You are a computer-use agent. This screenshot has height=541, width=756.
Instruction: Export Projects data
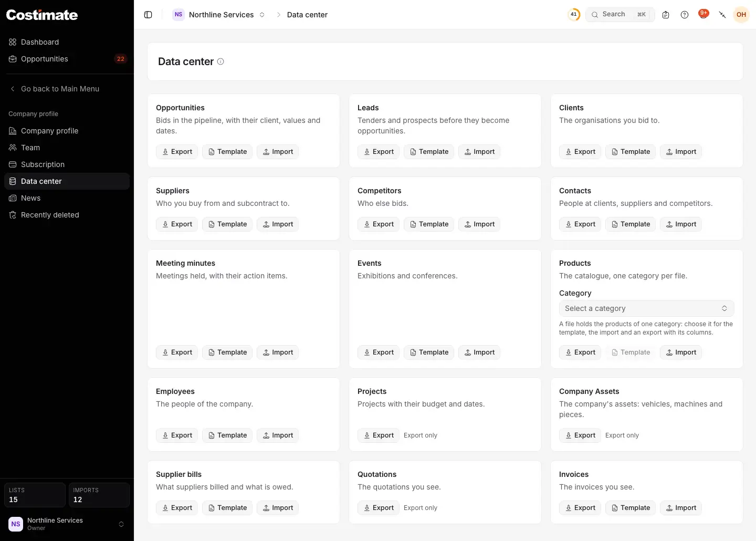[x=379, y=435]
